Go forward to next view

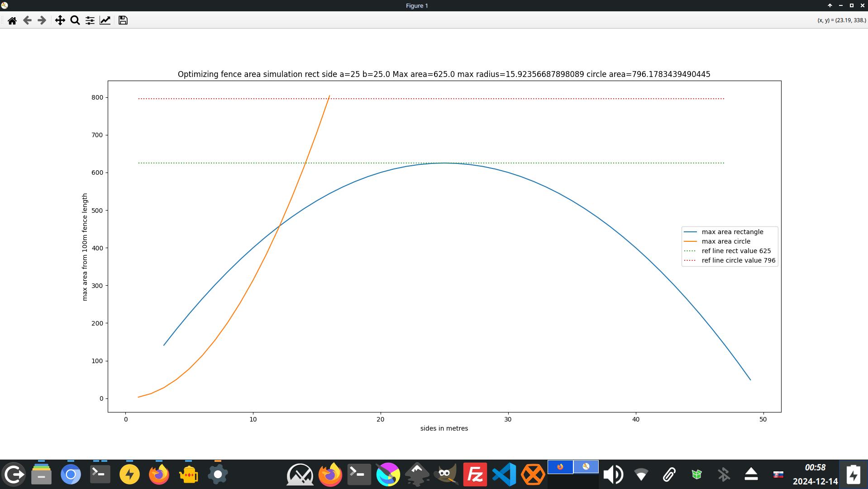pos(42,20)
